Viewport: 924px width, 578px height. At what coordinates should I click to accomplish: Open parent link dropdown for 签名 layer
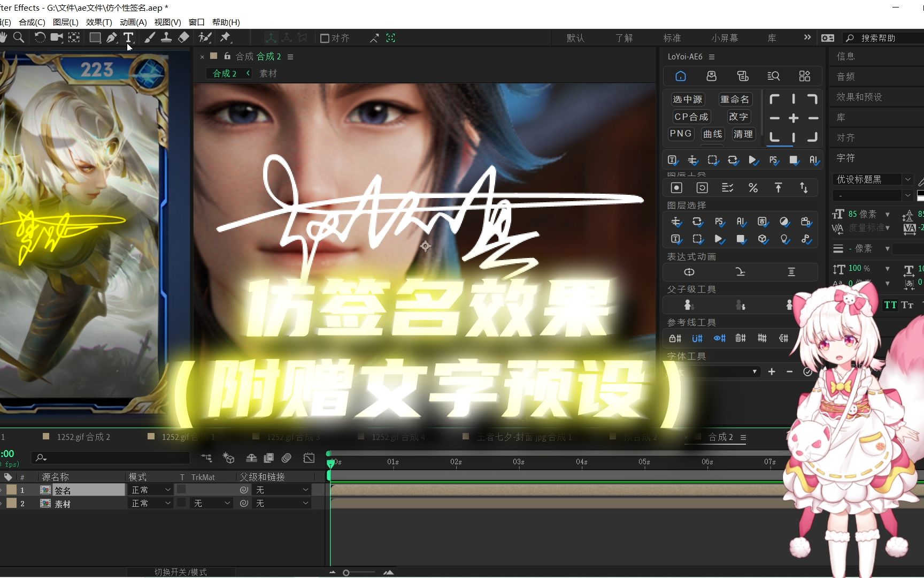[282, 490]
